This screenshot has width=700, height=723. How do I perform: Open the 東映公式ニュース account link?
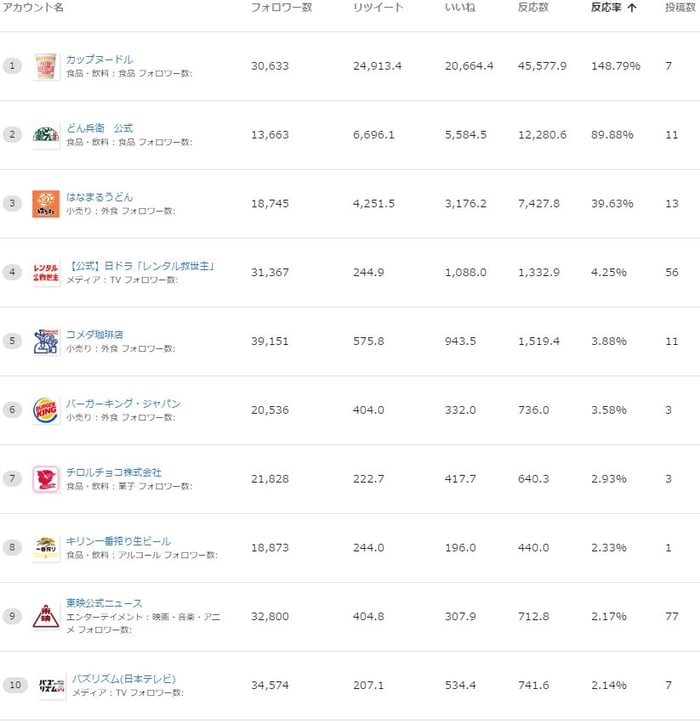pyautogui.click(x=104, y=603)
